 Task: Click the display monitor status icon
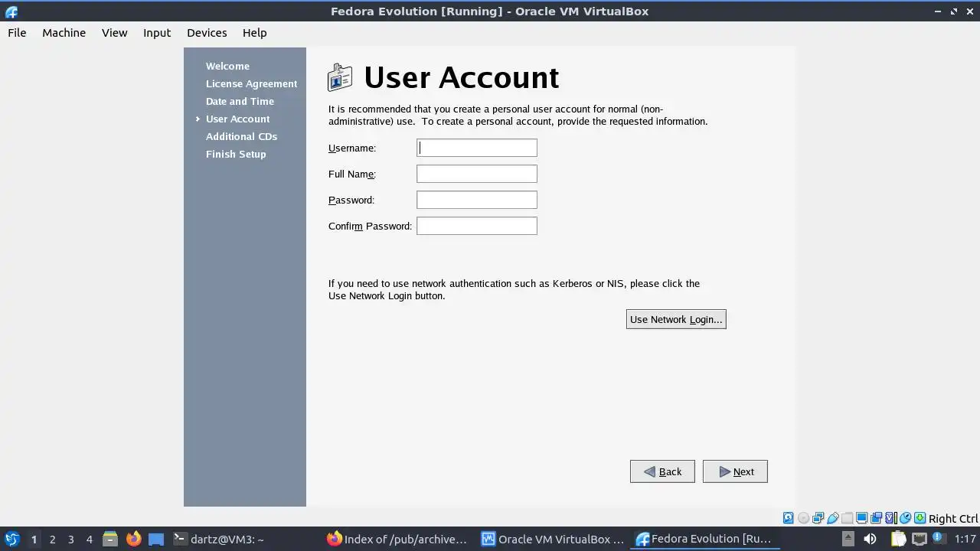click(861, 518)
